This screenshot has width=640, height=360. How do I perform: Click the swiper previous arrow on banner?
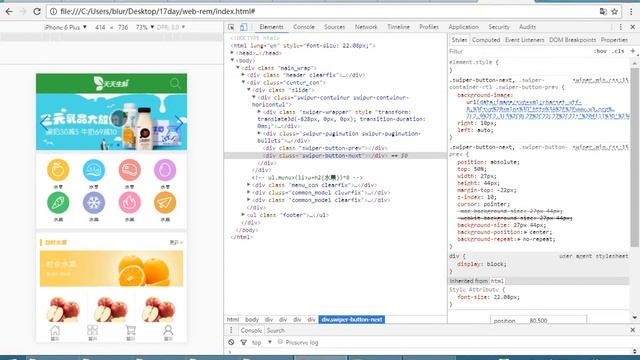(x=44, y=122)
